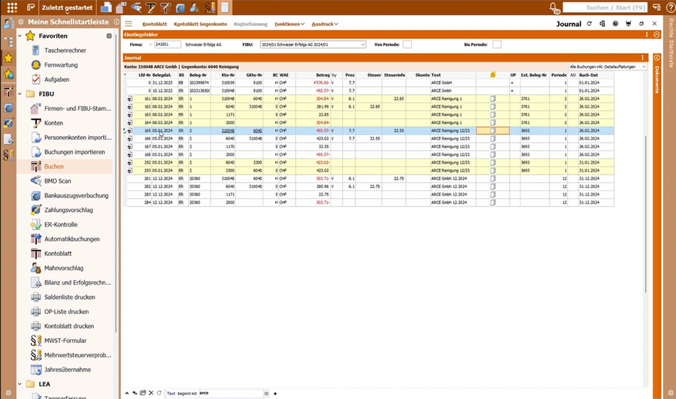
Task: Toggle document checkbox in row 284
Action: click(493, 202)
